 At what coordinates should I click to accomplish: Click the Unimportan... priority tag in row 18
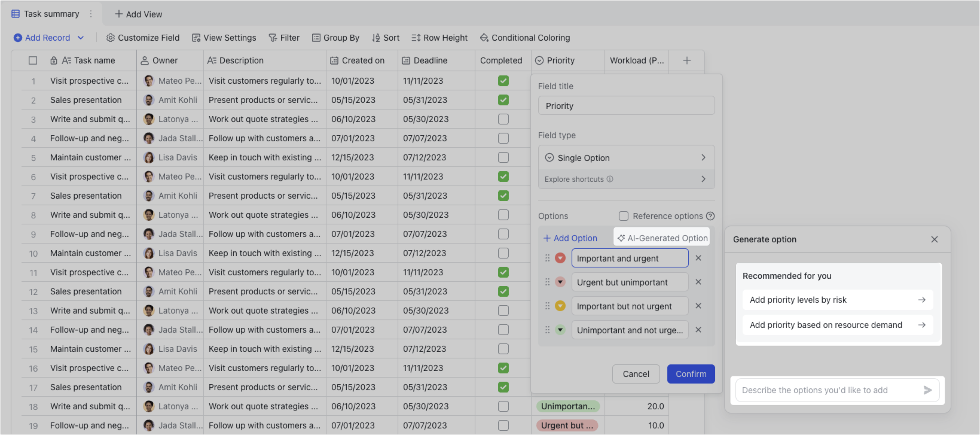coord(568,406)
